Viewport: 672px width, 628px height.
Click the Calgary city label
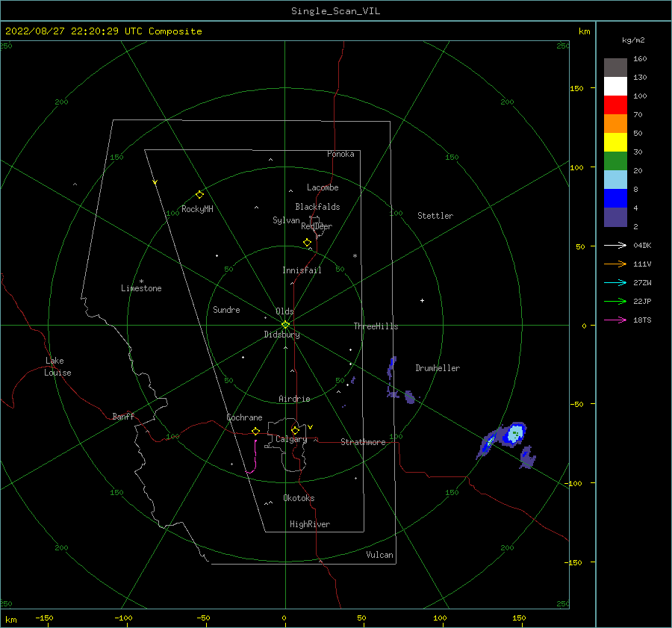(x=291, y=439)
